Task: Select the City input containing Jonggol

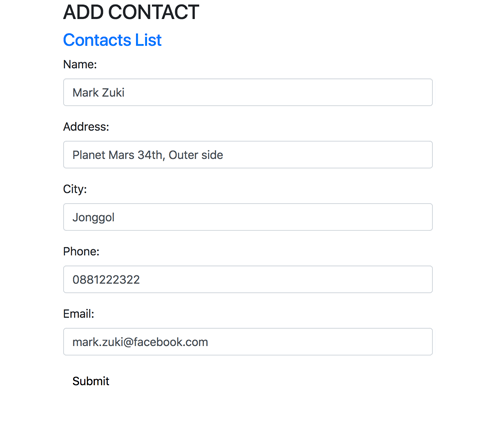Action: pyautogui.click(x=248, y=217)
